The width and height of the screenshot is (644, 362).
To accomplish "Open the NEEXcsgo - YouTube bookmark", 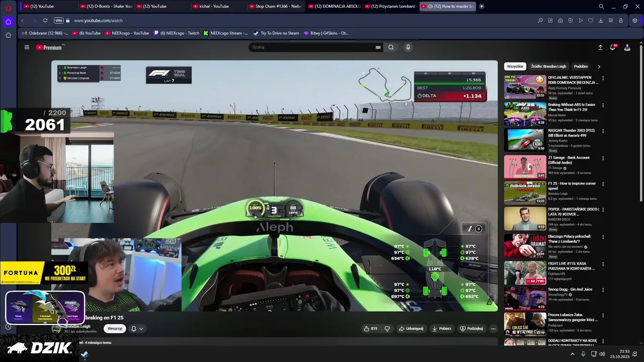I will point(126,33).
